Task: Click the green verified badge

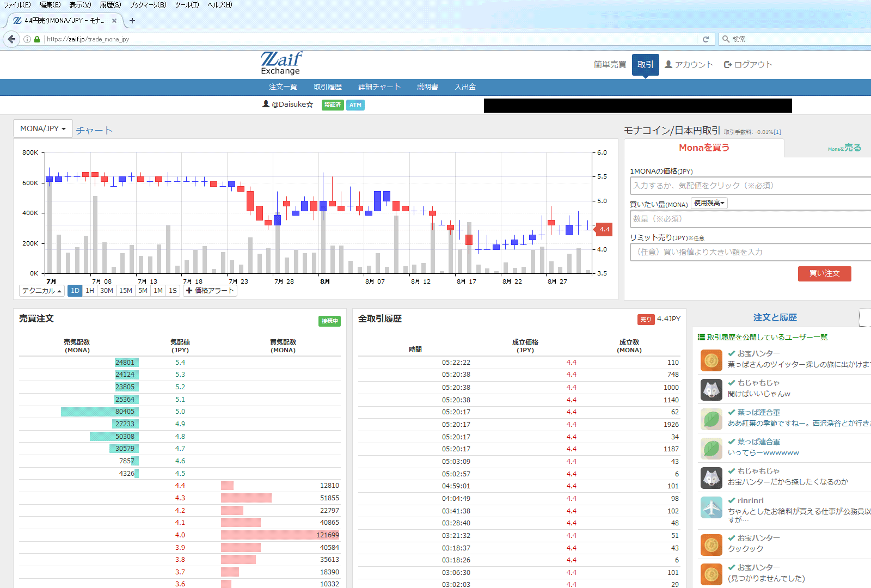Action: click(x=332, y=105)
